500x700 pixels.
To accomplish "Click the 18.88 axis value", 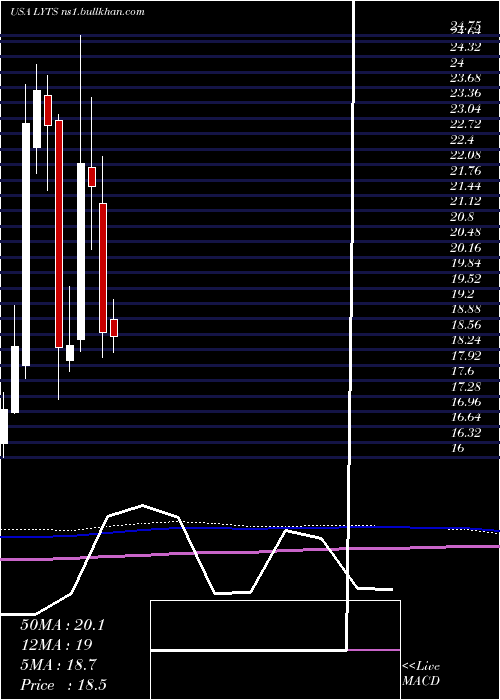I will 466,310.
